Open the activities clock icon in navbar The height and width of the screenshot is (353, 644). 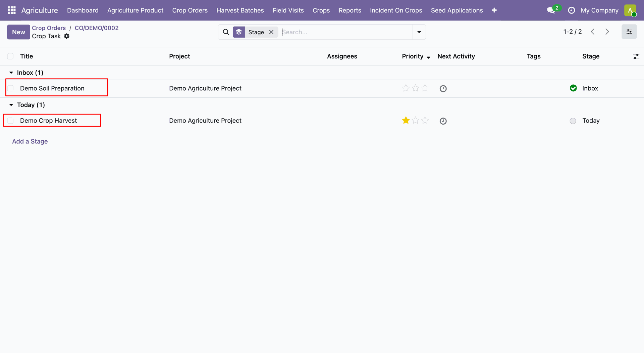coord(572,10)
